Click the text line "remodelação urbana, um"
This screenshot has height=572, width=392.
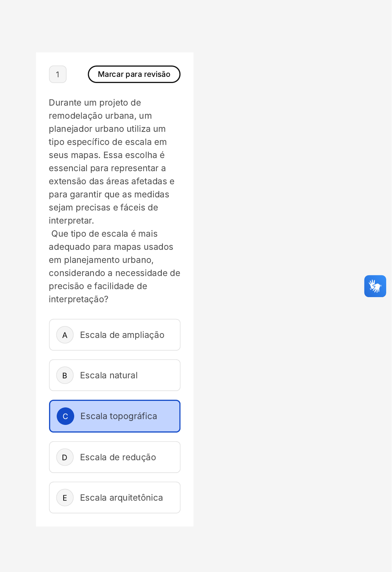click(100, 116)
